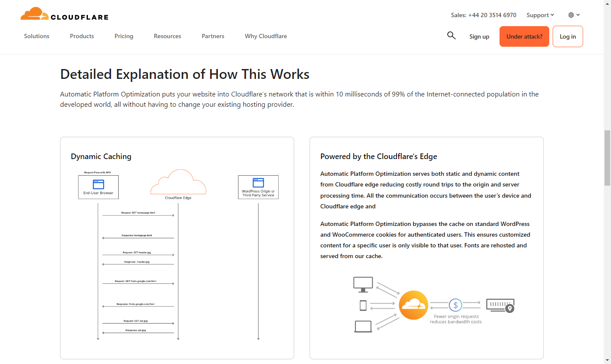Click the smartphone icon in the edge diagram
Screen dimensions: 611x364
tap(363, 305)
